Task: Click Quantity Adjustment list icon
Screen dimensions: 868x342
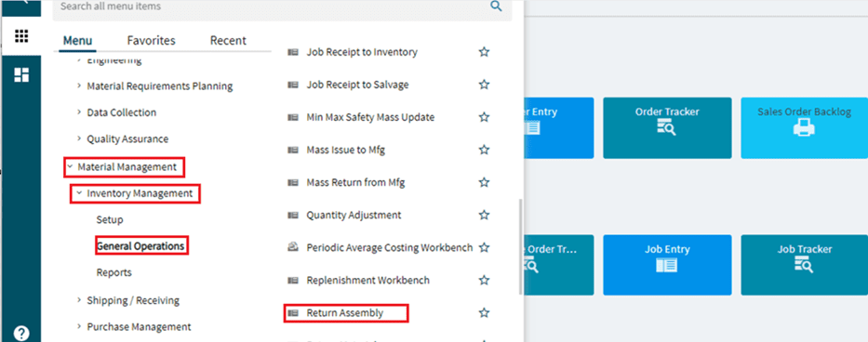Action: click(x=293, y=216)
